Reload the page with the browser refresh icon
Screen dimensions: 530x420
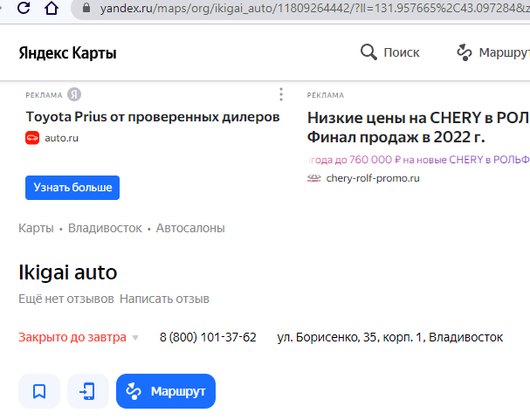click(x=24, y=8)
